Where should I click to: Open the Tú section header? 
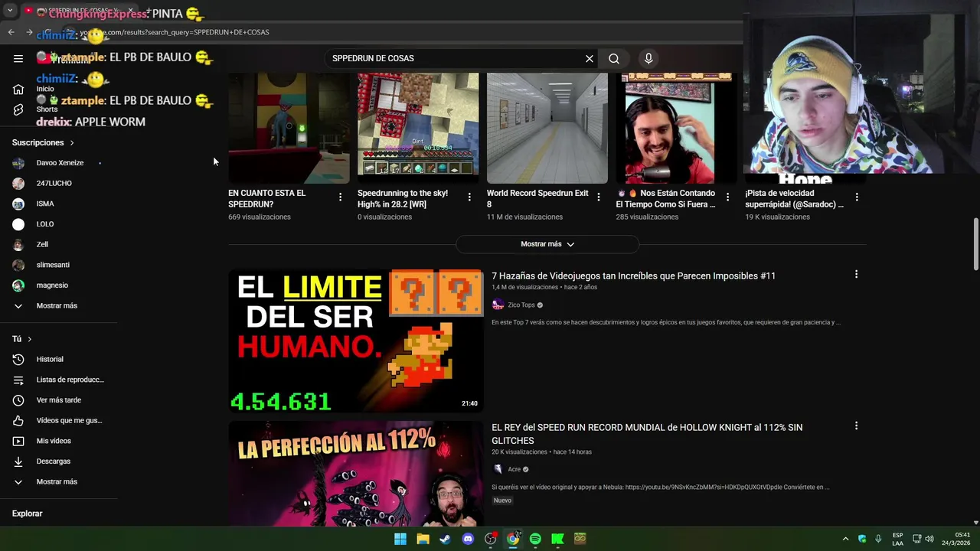point(21,339)
